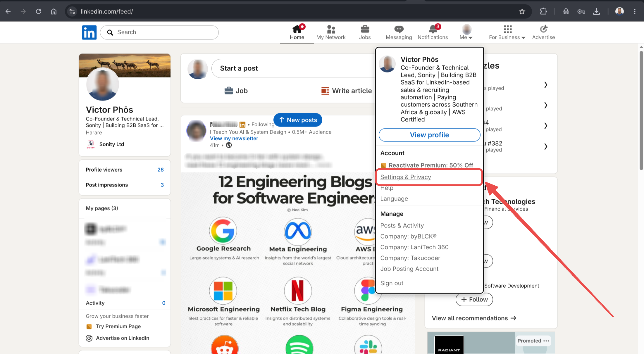Click the View profile button

429,135
